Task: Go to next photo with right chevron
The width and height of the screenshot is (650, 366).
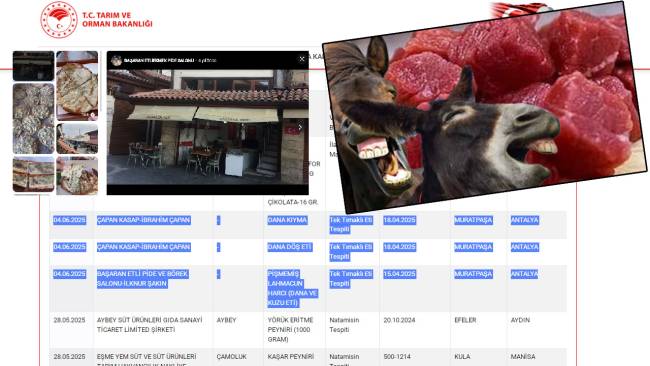Action: pyautogui.click(x=300, y=127)
